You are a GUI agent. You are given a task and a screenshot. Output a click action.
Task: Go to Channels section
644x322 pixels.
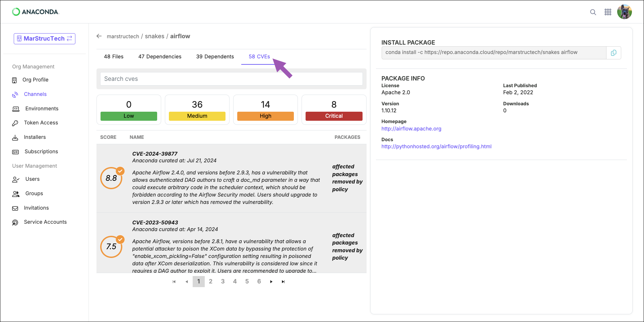(35, 94)
